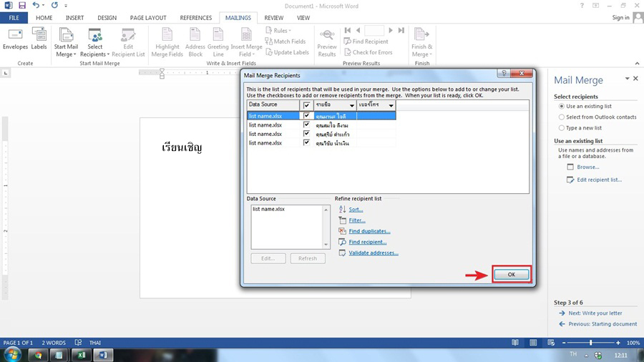Select from Outlook contacts radio
Image resolution: width=644 pixels, height=362 pixels.
pyautogui.click(x=562, y=117)
